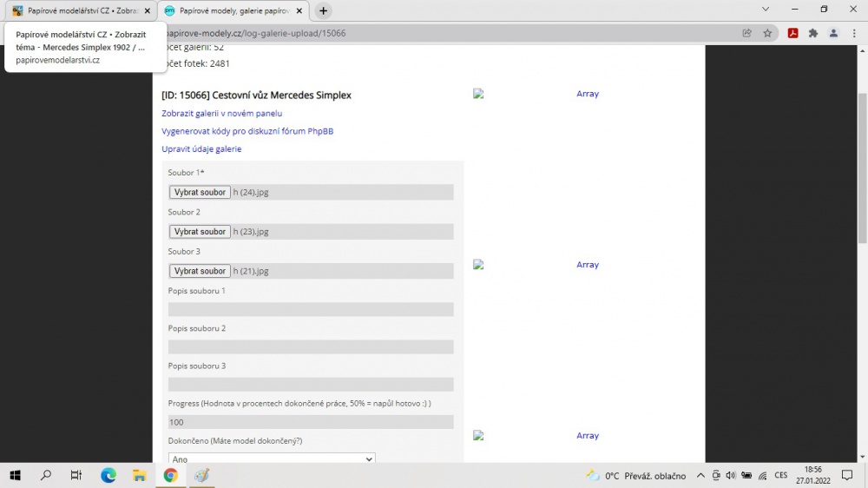Click the Meet Now tray icon
The height and width of the screenshot is (488, 868).
[x=716, y=475]
